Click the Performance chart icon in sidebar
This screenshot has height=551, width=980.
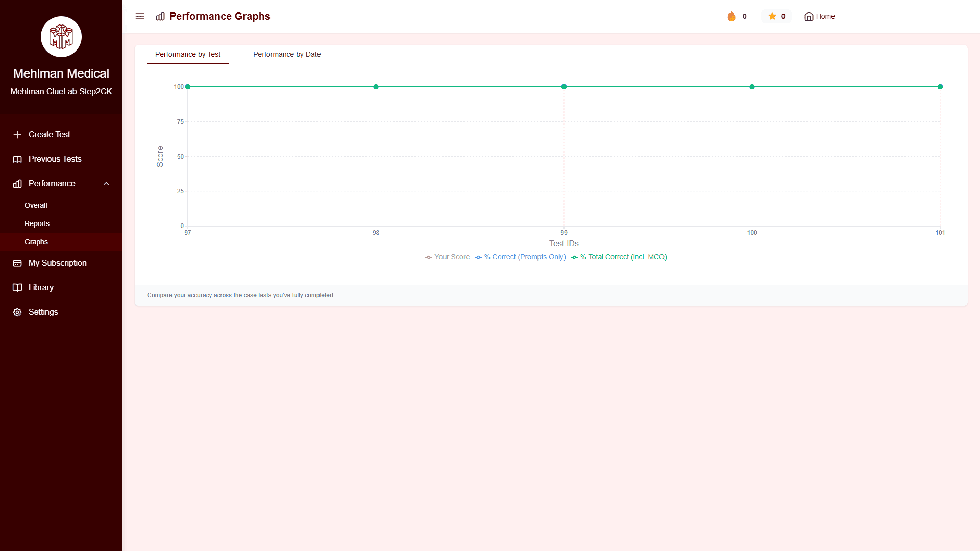coord(17,184)
